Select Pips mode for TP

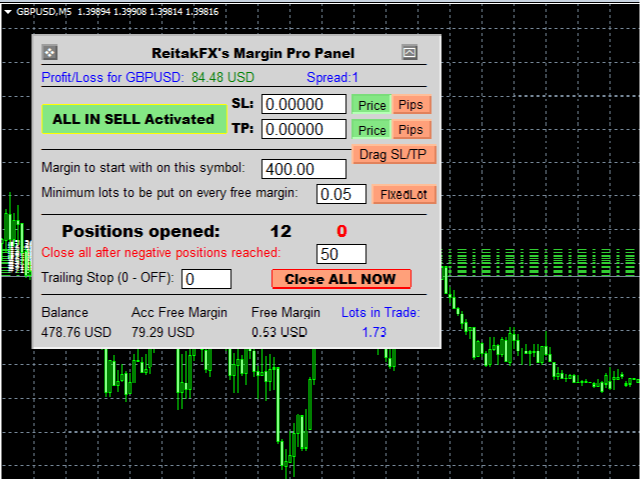click(411, 129)
